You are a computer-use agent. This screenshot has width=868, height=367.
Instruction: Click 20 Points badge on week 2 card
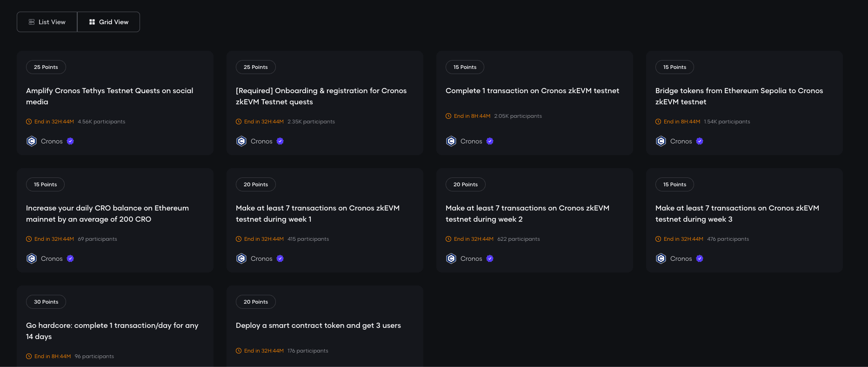point(466,184)
